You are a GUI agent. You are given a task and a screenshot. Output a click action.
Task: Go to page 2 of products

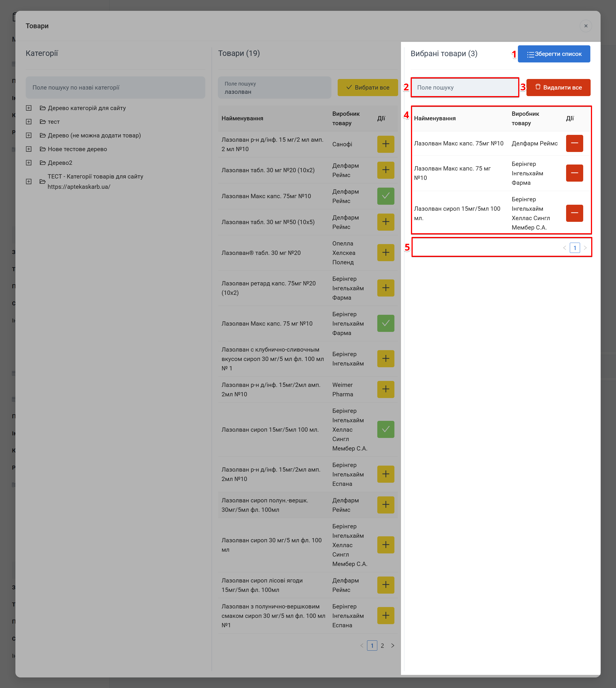[382, 646]
